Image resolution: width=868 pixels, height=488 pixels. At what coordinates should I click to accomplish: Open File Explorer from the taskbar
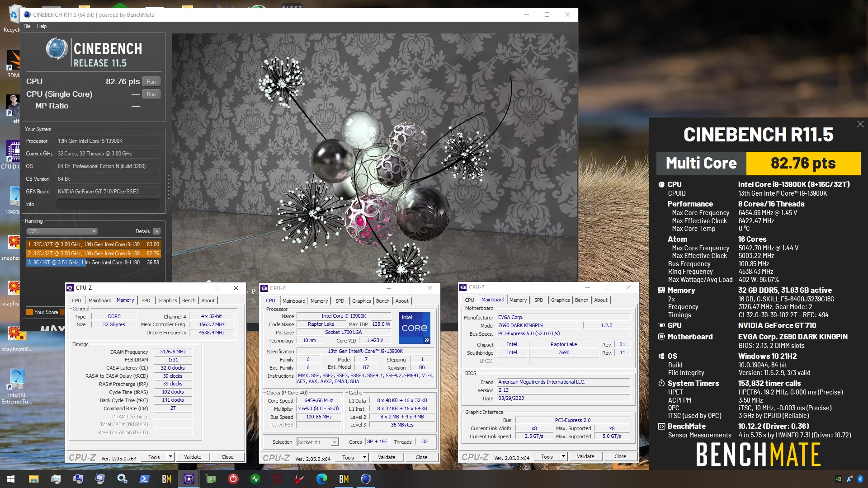tap(33, 479)
